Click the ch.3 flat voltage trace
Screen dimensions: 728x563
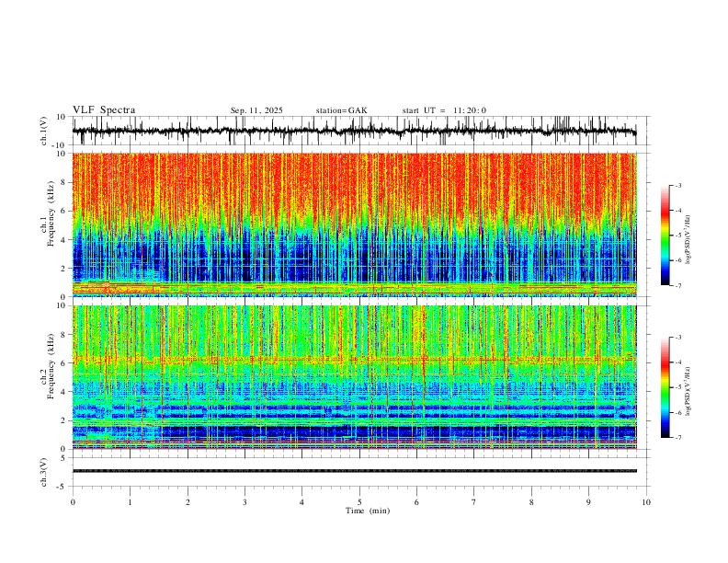pyautogui.click(x=354, y=471)
